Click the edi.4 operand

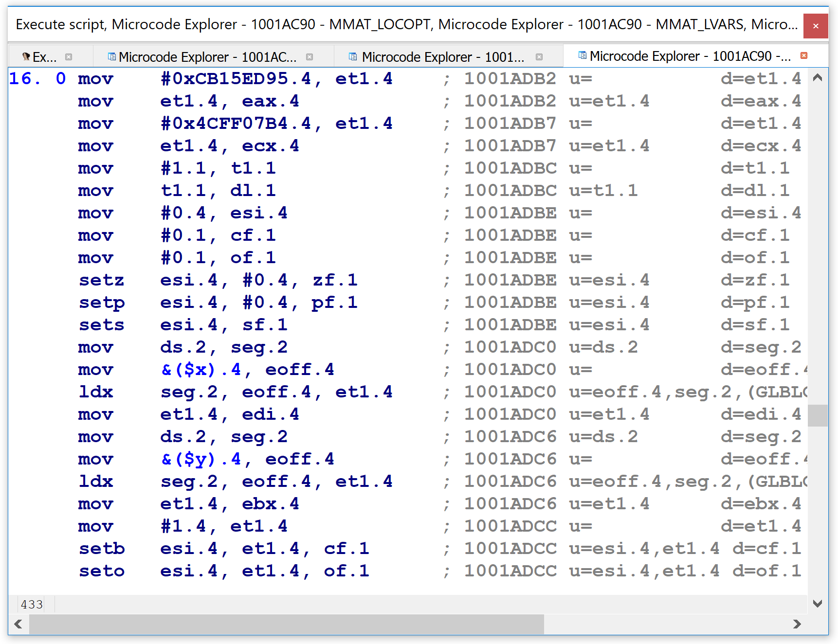tap(271, 414)
